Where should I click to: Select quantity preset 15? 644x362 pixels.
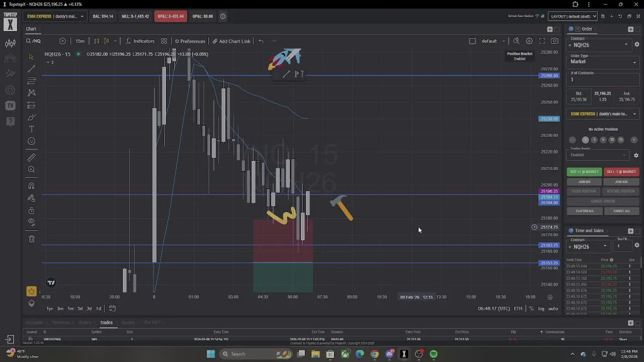(x=620, y=140)
